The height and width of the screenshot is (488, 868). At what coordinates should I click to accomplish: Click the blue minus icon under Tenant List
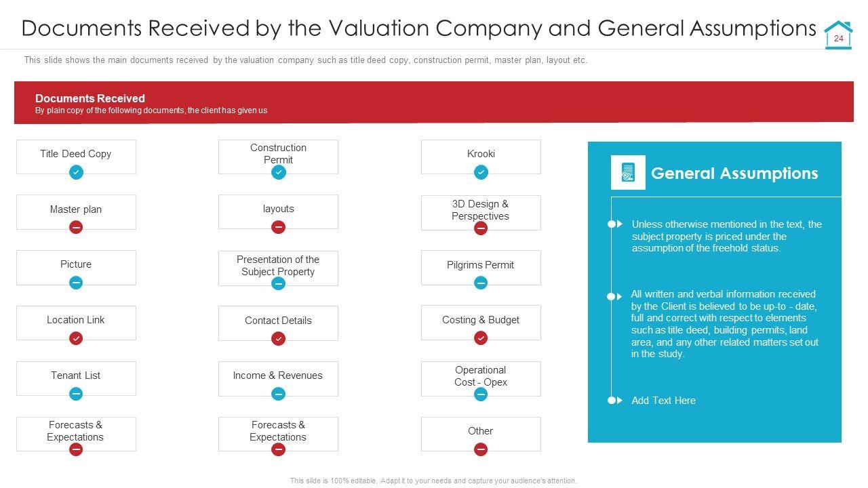[76, 394]
